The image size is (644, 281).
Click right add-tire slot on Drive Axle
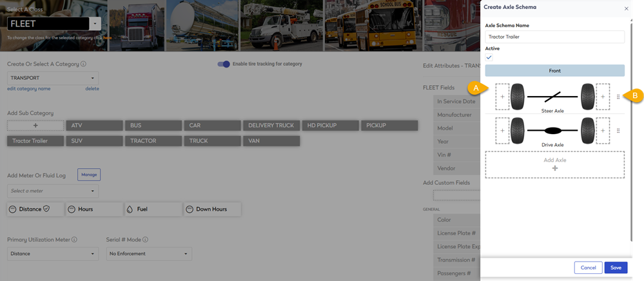[x=603, y=131]
